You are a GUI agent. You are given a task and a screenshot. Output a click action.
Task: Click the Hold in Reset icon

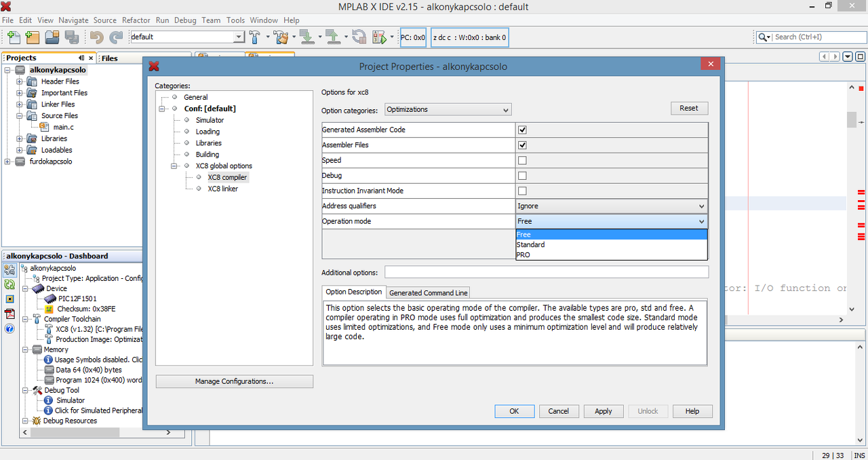click(359, 37)
